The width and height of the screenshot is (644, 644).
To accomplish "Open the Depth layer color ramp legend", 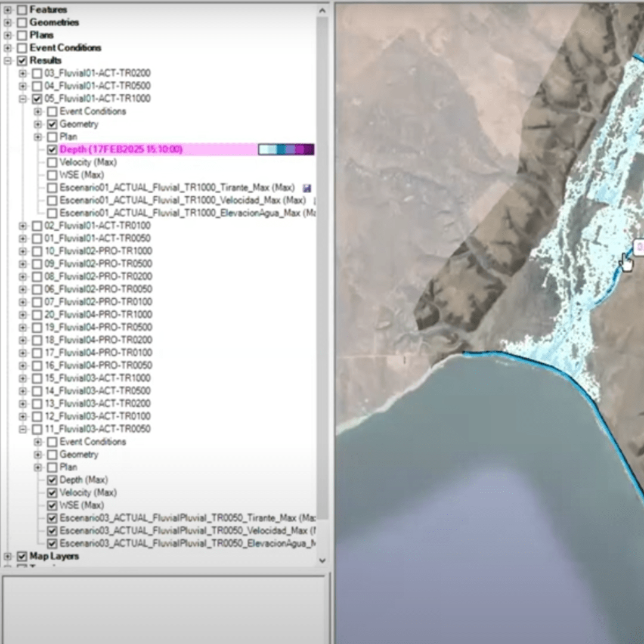I will coord(286,150).
